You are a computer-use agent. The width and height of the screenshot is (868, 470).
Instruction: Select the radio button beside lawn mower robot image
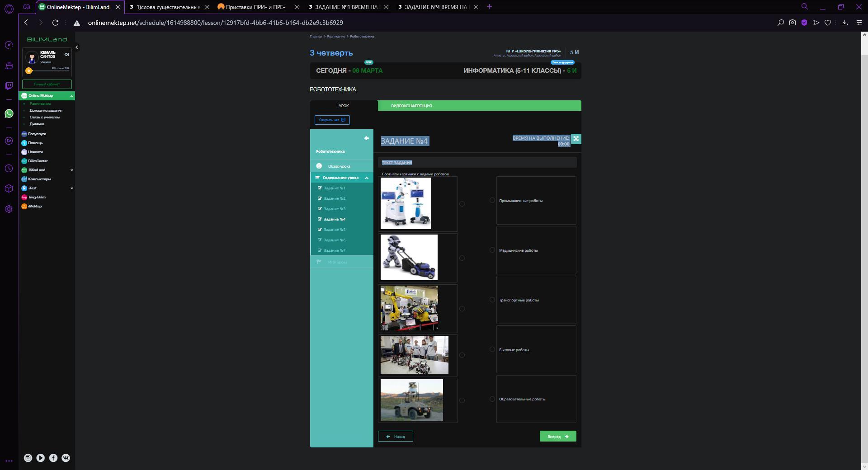tap(462, 258)
